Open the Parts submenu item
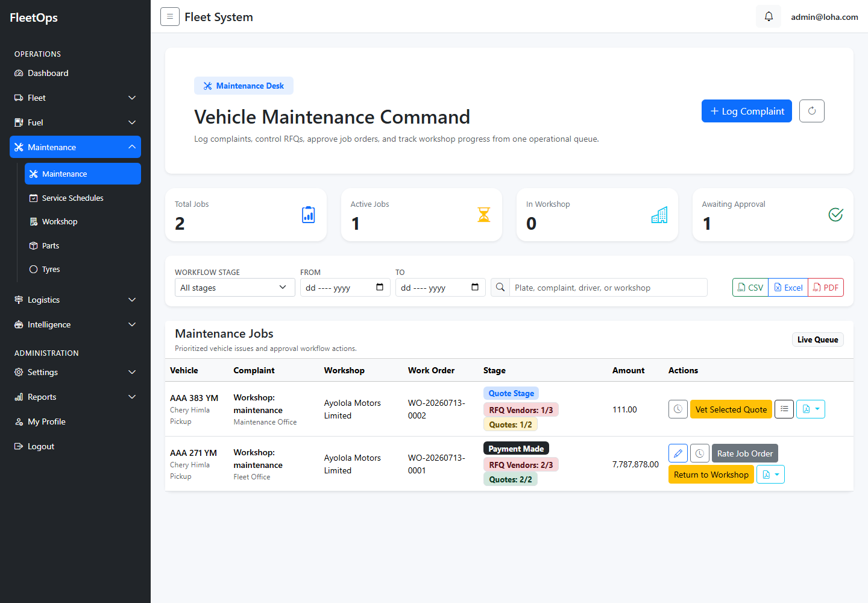Screen dimensions: 868x603 (83, 245)
